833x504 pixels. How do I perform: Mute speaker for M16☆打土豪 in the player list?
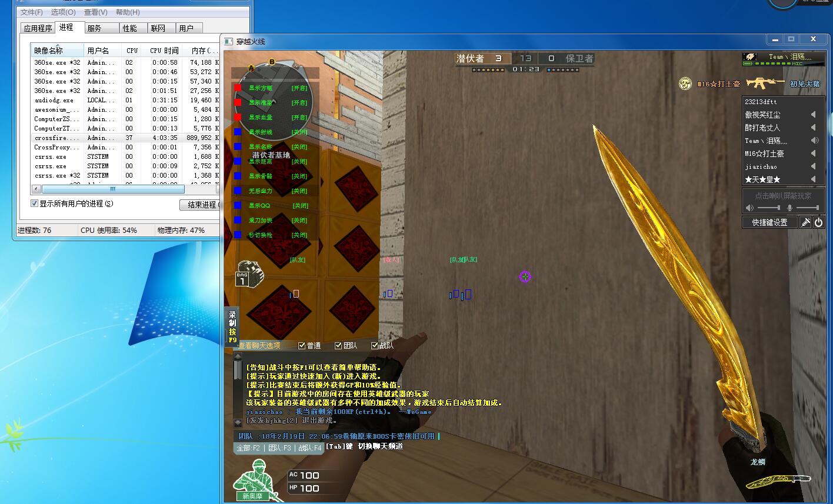(x=814, y=153)
